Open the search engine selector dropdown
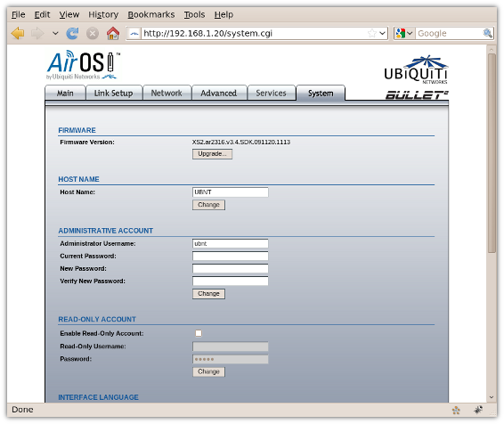Screen dimensions: 504x424 coord(404,33)
